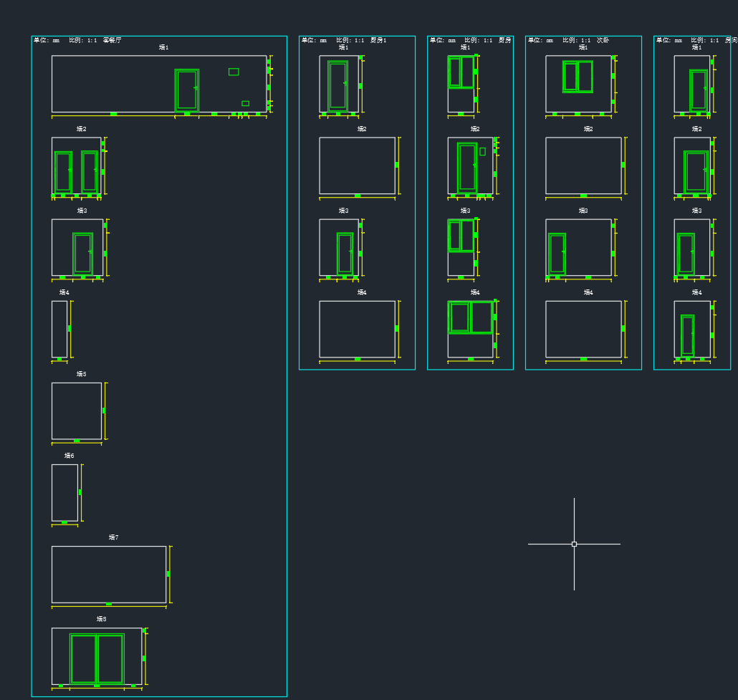
Task: Click inside the narrow 客餐厅 墙4 wall outline
Action: coord(59,329)
